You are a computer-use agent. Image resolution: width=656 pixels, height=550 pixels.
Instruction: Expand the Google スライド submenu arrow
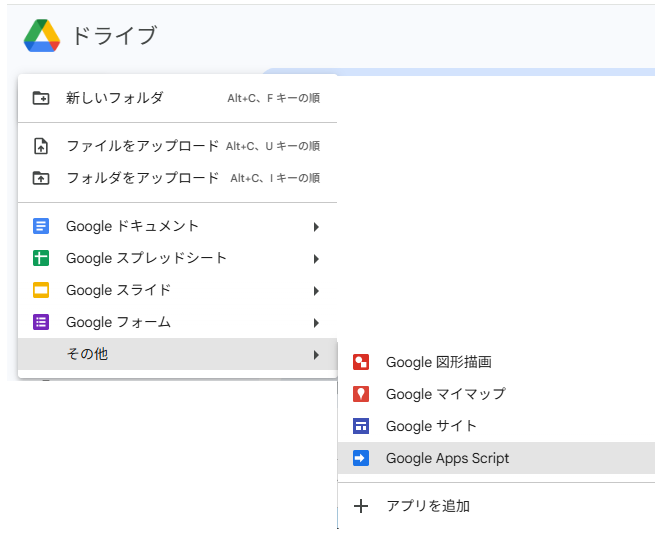coord(316,291)
